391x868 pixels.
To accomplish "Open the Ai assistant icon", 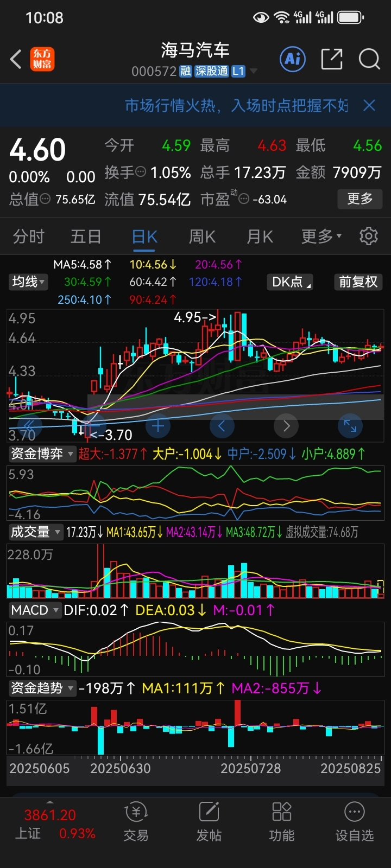I will pos(293,59).
